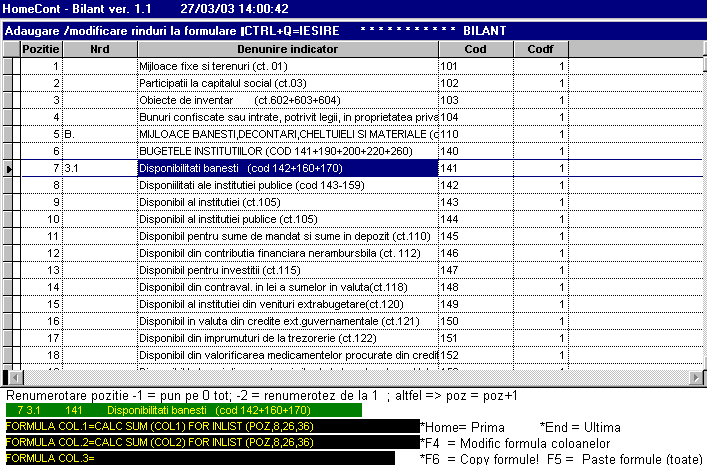Select 'Bunuri confiscate sau intrate' cell

coord(288,117)
